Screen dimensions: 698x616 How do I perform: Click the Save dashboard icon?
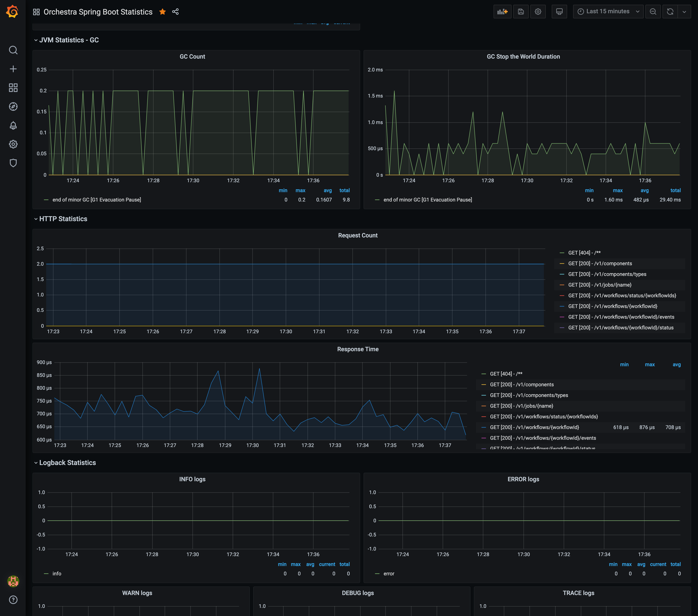point(521,12)
